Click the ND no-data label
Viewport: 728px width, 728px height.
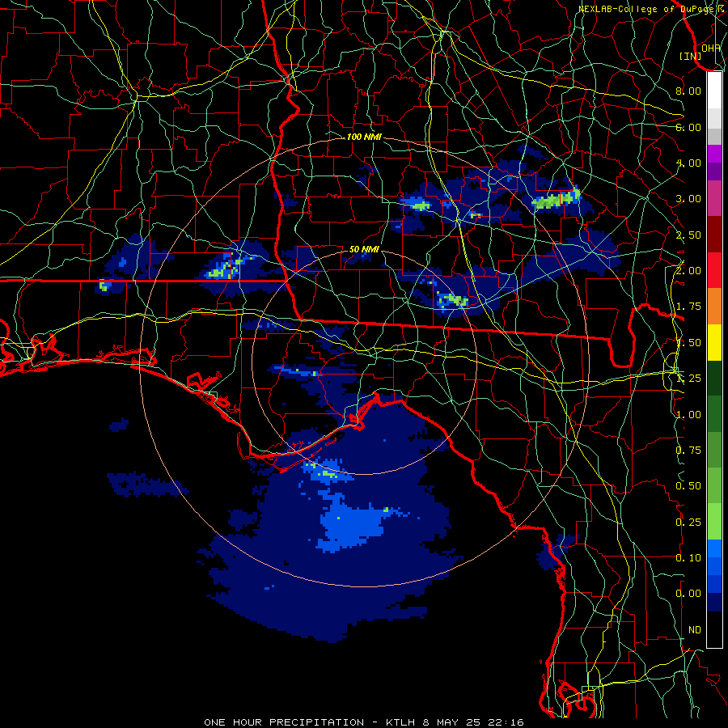coord(695,630)
